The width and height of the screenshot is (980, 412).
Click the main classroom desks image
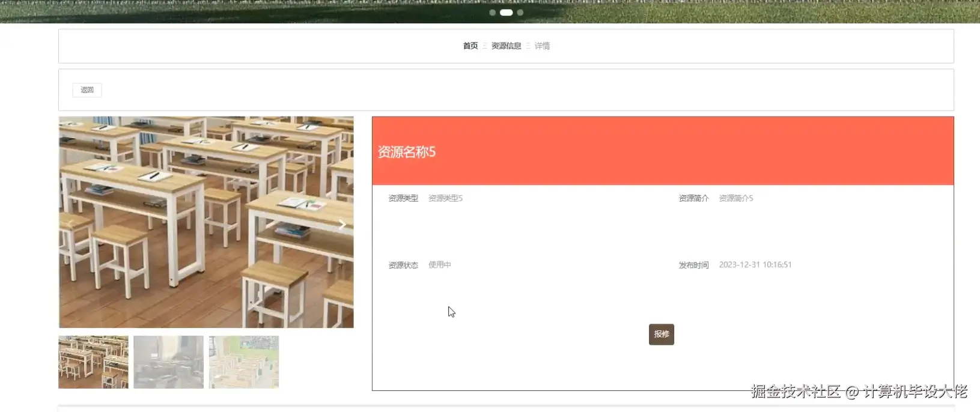tap(206, 222)
